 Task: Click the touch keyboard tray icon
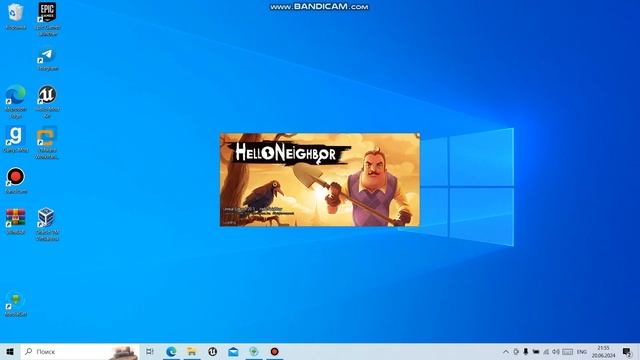click(x=567, y=351)
